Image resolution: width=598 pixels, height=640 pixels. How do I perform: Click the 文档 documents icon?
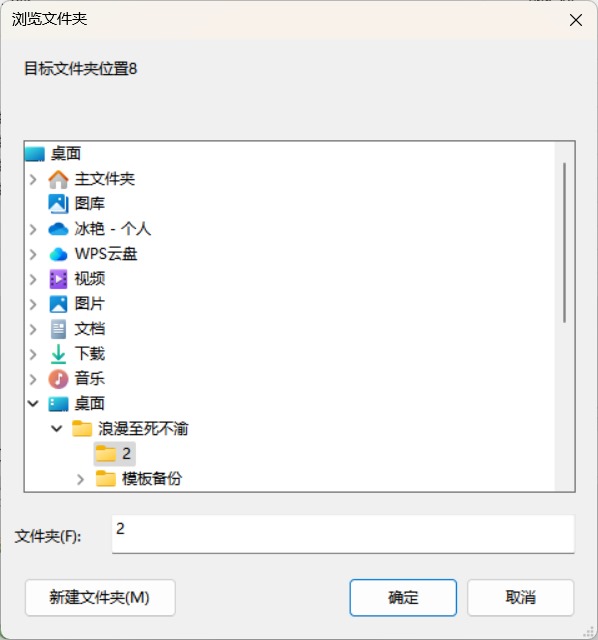[x=58, y=329]
